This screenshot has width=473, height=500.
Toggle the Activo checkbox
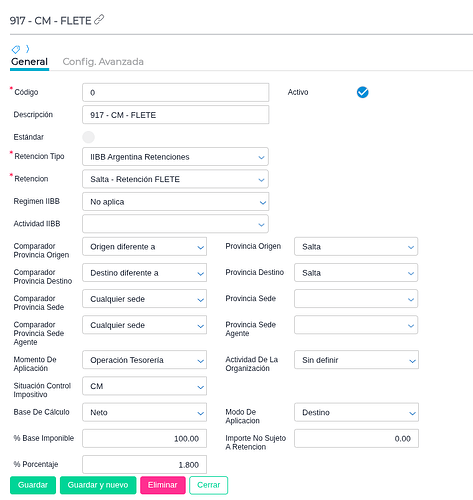coord(362,92)
